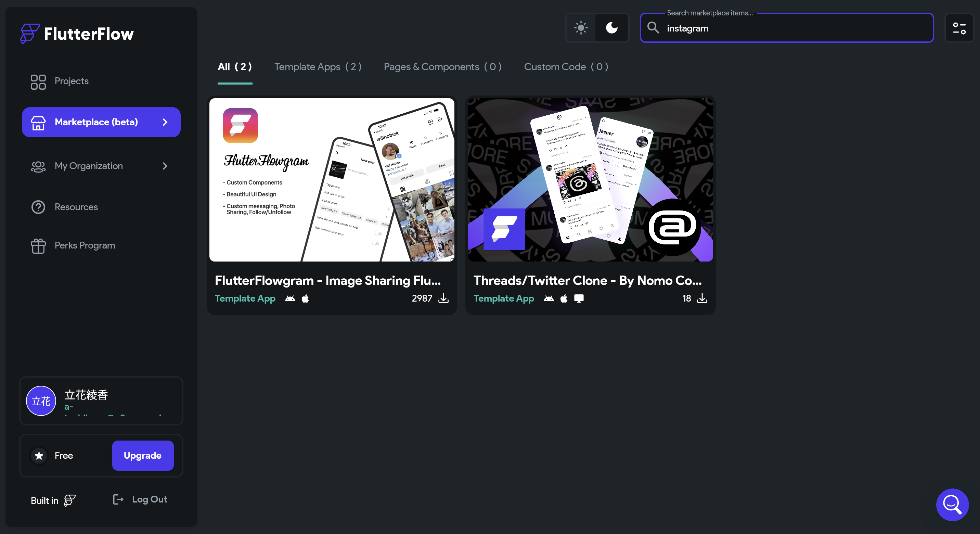Open the marketplace filter settings icon
The image size is (980, 534).
click(x=959, y=28)
